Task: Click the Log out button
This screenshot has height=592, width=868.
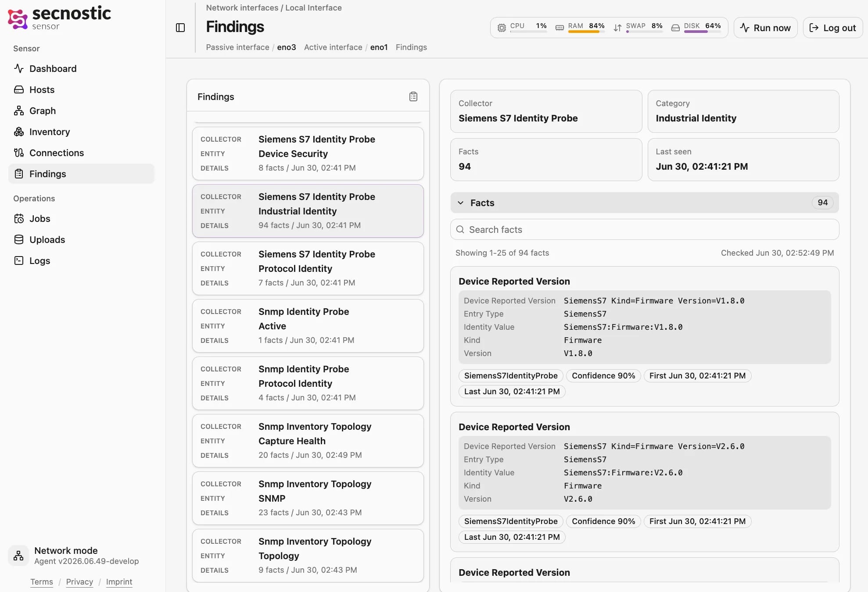Action: [x=833, y=28]
